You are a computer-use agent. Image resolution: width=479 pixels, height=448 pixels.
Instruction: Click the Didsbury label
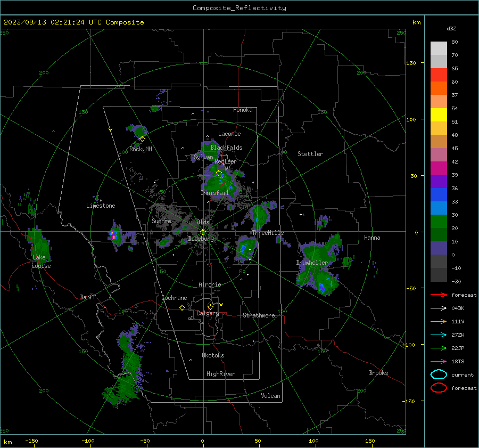coord(201,239)
